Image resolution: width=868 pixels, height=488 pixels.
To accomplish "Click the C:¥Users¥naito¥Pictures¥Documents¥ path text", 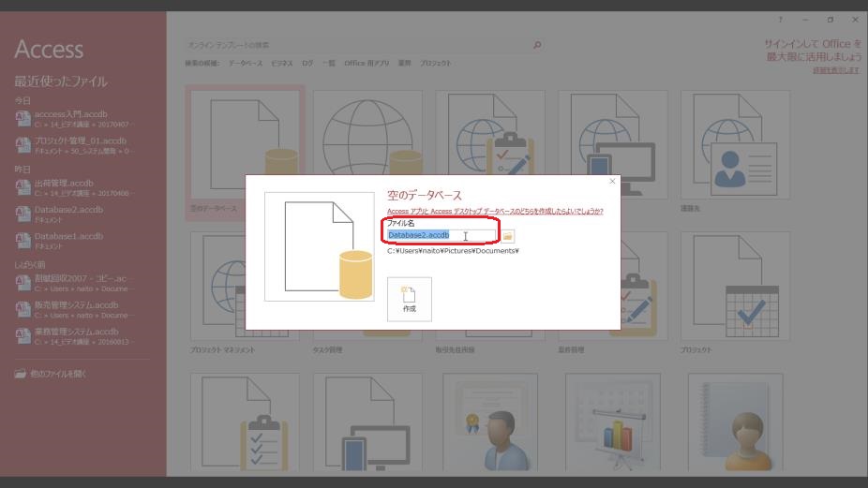I will [x=453, y=251].
